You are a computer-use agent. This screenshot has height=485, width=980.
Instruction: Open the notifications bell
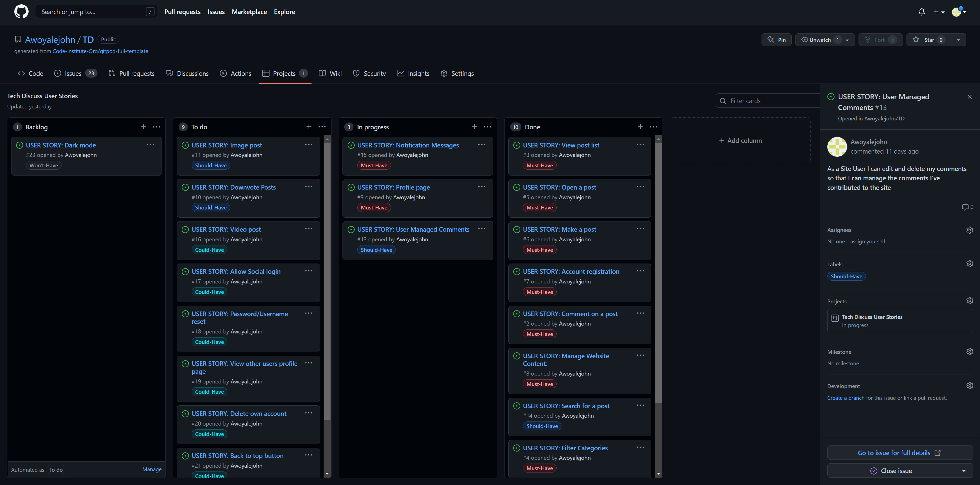(921, 12)
